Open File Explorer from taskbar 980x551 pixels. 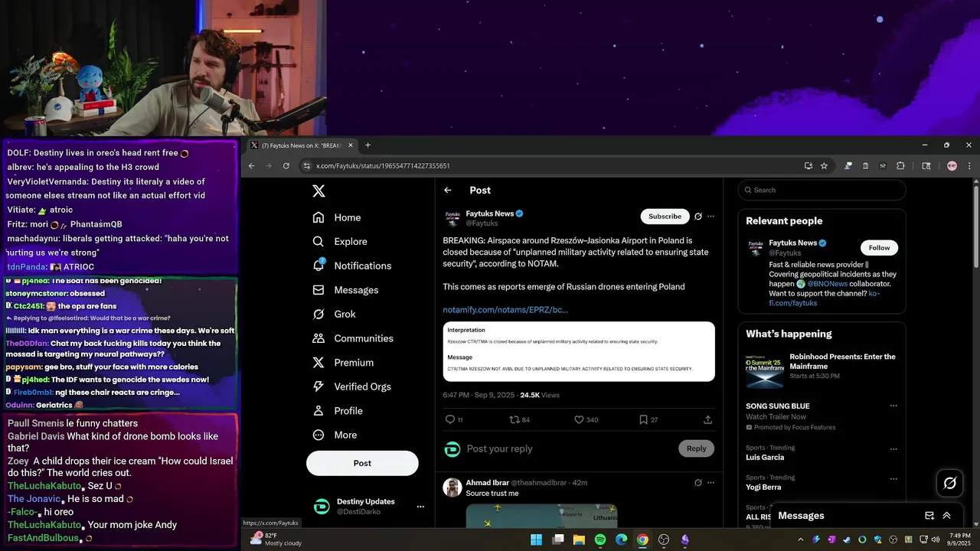[579, 540]
